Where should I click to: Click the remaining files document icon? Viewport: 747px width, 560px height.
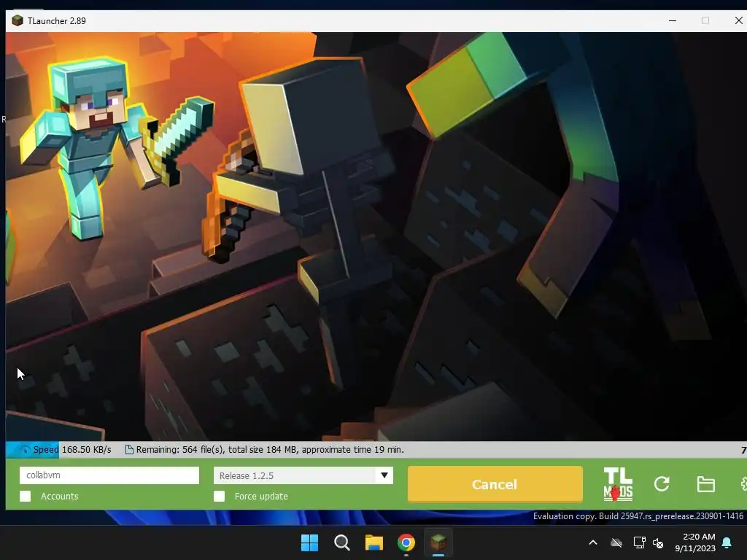(x=129, y=449)
